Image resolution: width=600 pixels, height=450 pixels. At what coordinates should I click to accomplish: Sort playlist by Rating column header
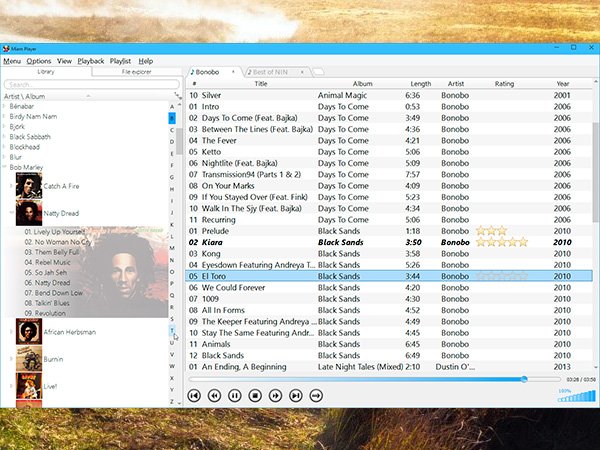[x=504, y=84]
